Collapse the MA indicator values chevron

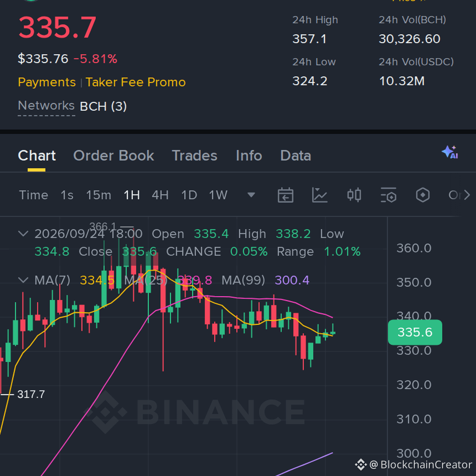(23, 280)
